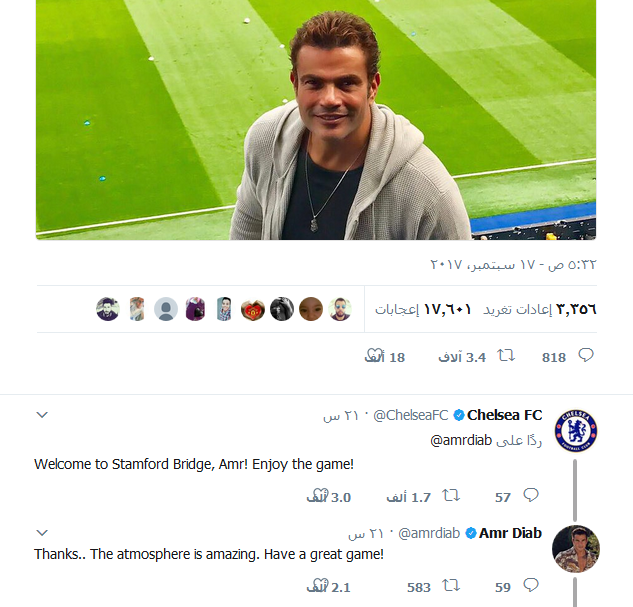This screenshot has width=633, height=607.
Task: Open the Chelsea FC crest avatar
Action: coord(576,431)
